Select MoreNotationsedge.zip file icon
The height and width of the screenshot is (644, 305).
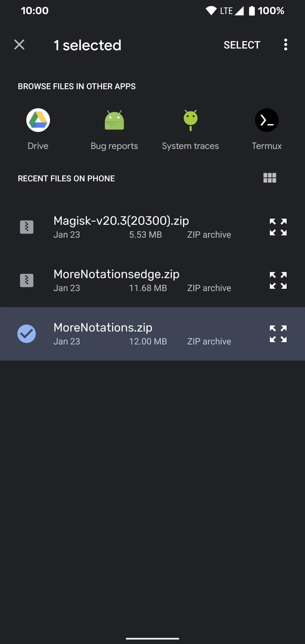coord(27,280)
